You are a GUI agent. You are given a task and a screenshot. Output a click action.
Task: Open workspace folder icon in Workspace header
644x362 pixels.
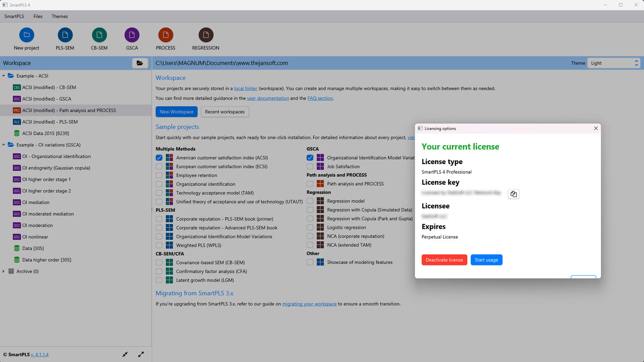click(x=140, y=63)
